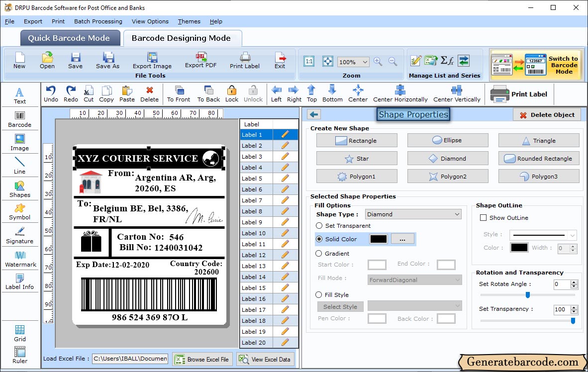
Task: Zoom in with magnifier plus
Action: 378,62
